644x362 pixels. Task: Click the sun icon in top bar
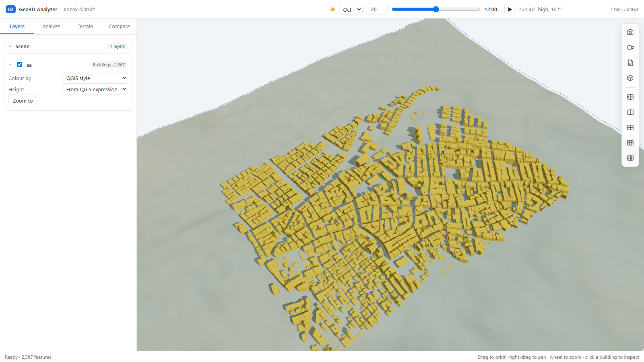(x=333, y=9)
